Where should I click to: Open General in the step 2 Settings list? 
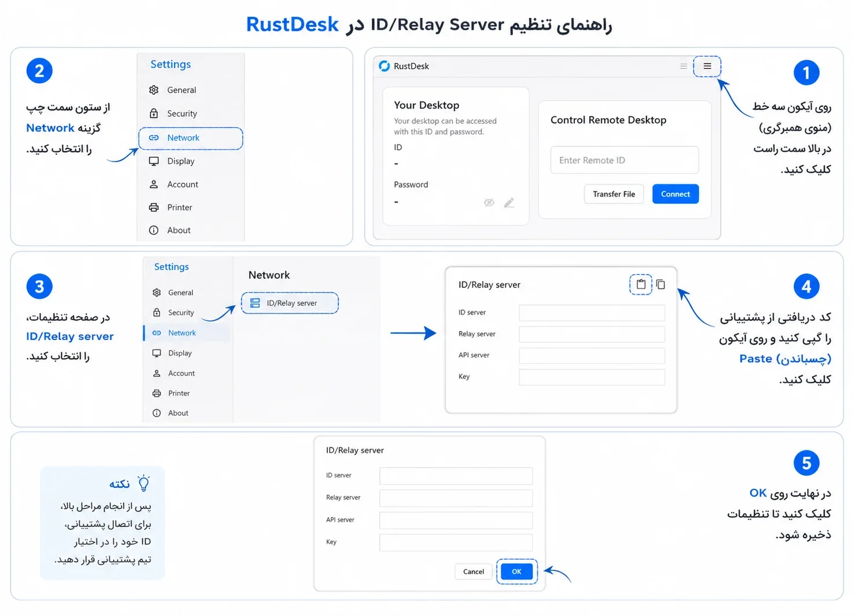coord(191,90)
